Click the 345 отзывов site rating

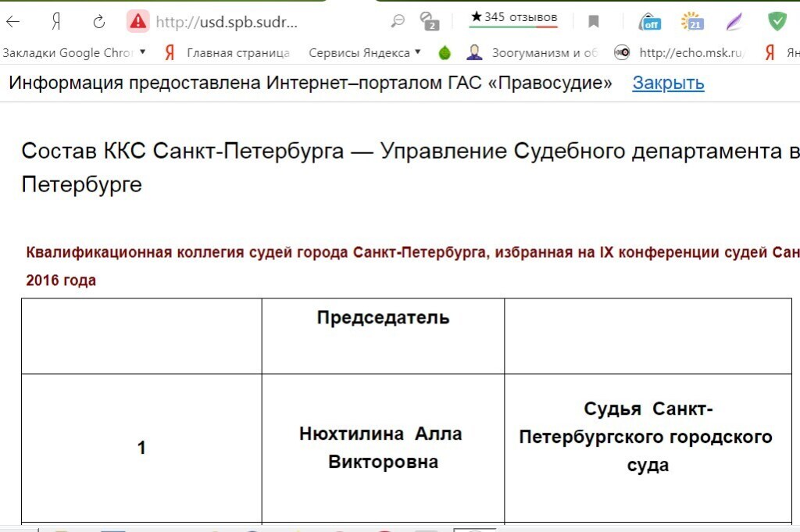(x=513, y=17)
